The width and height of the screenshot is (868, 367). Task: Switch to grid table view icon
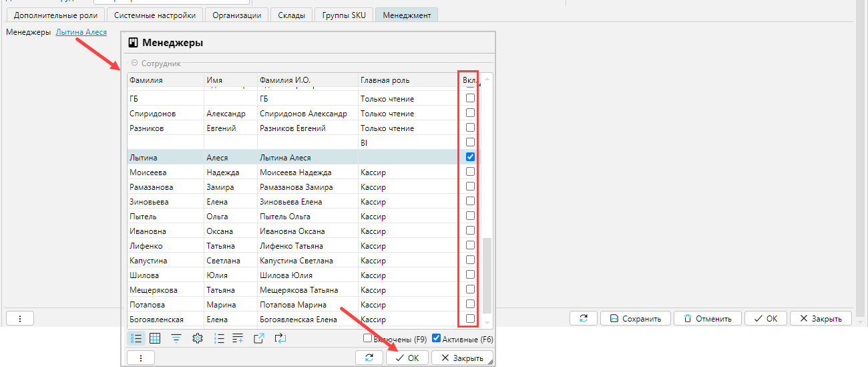(x=155, y=338)
